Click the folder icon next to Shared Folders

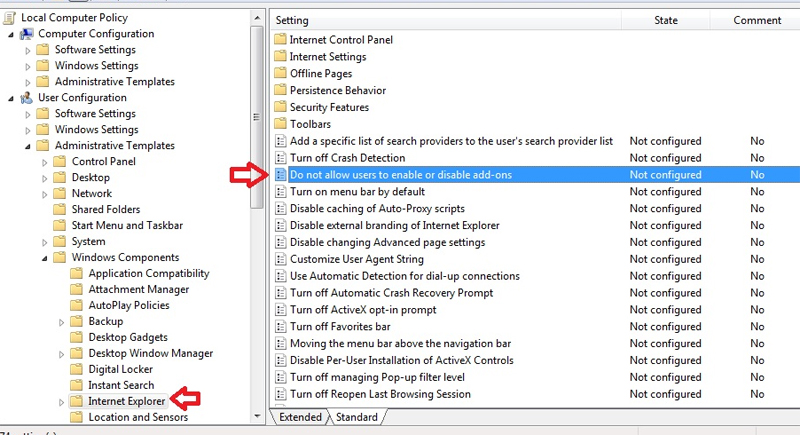pos(60,209)
